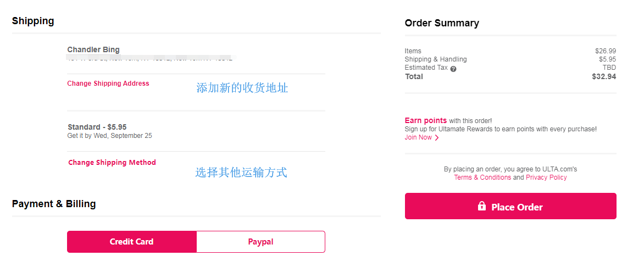
Task: Select the Standard - $5.95 shipping option text
Action: pyautogui.click(x=97, y=127)
